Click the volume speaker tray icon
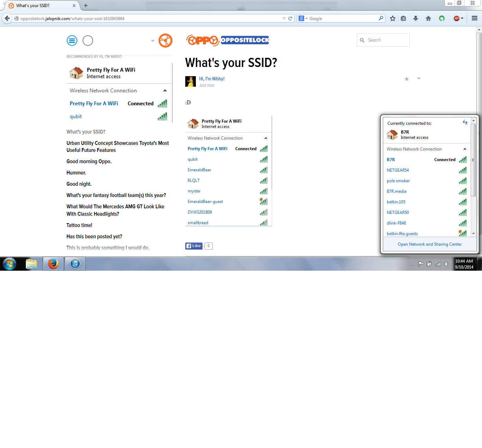This screenshot has height=448, width=482. (446, 264)
